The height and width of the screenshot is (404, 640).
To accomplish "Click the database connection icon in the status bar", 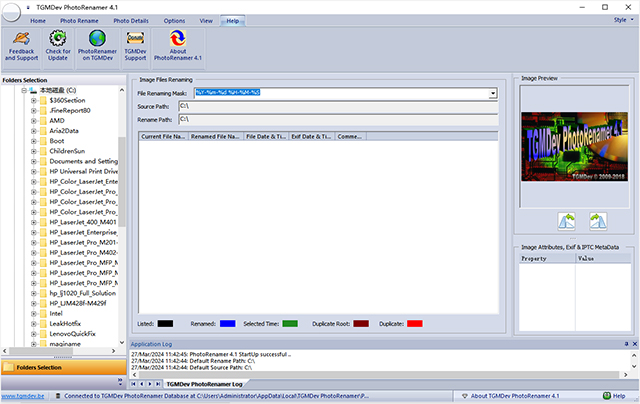I will (x=58, y=396).
